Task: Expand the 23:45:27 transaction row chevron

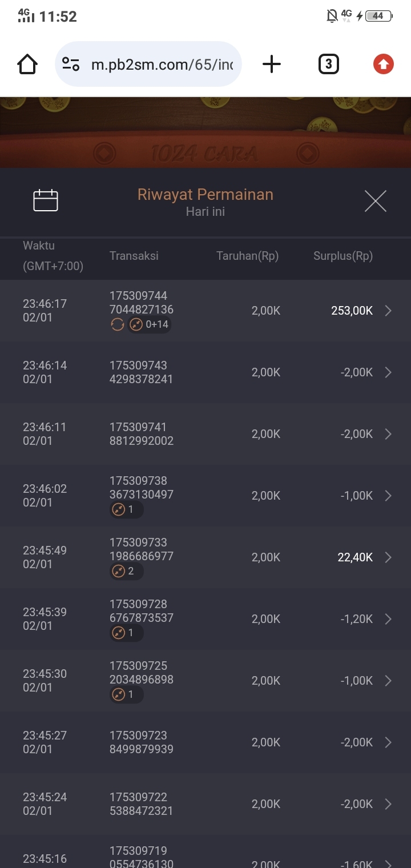Action: [x=388, y=742]
